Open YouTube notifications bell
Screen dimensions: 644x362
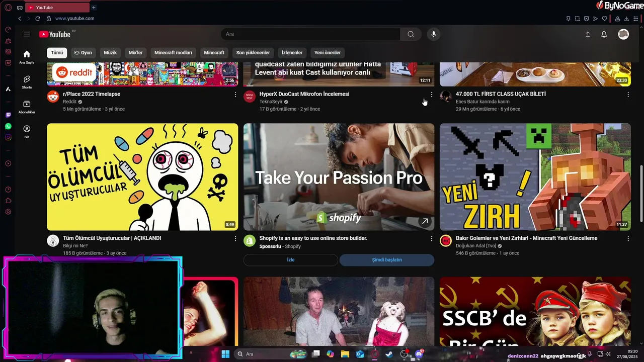[604, 34]
